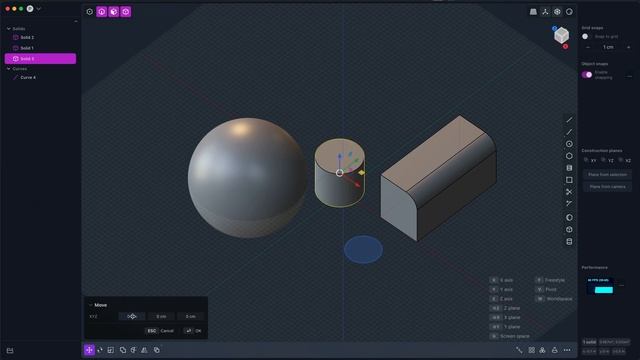Select the Sphere tool
This screenshot has width=640, height=360.
569,218
